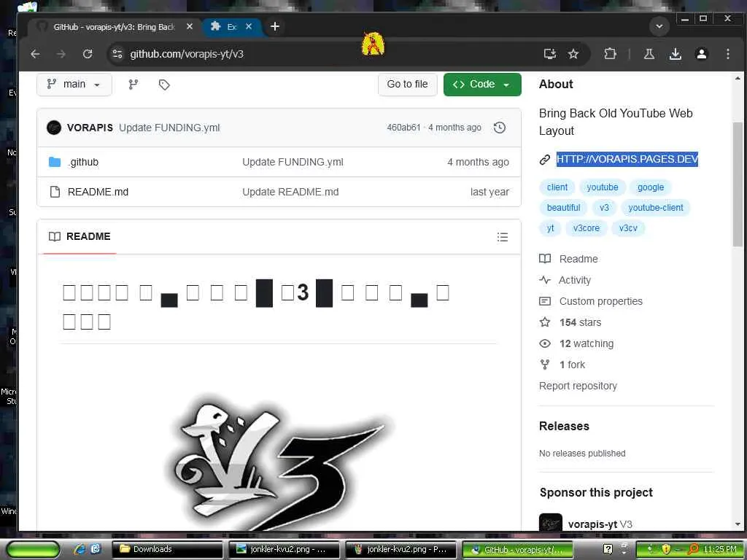Select the client topic tag
747x560 pixels.
(x=557, y=187)
